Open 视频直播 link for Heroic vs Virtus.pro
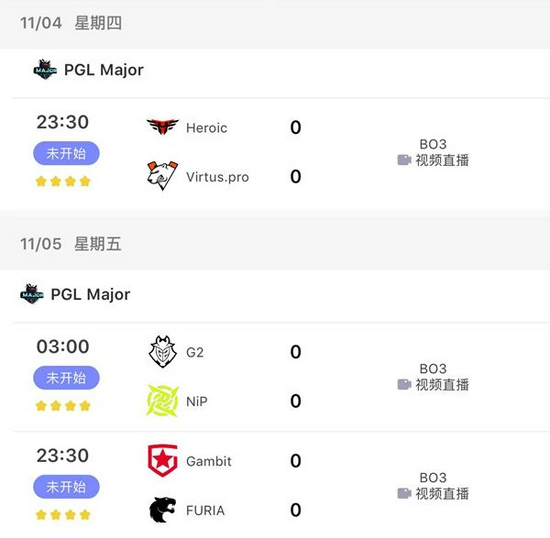The height and width of the screenshot is (538, 550). (x=442, y=160)
